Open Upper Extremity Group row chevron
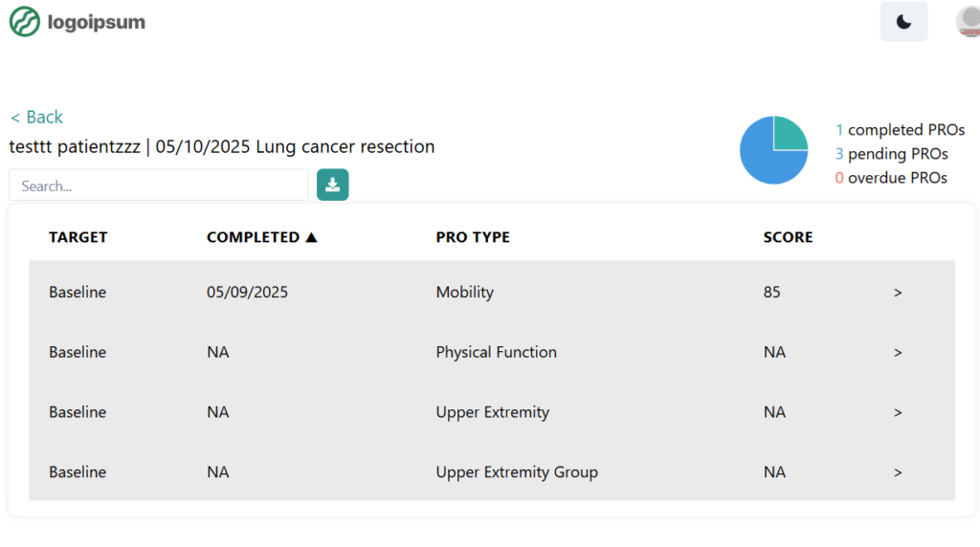The height and width of the screenshot is (547, 980). point(898,472)
